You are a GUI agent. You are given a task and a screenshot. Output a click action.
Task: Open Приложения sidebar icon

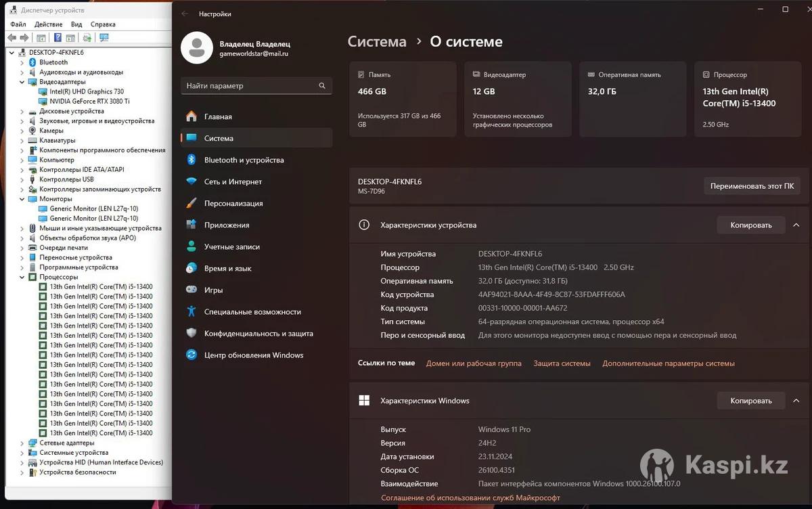click(x=191, y=225)
